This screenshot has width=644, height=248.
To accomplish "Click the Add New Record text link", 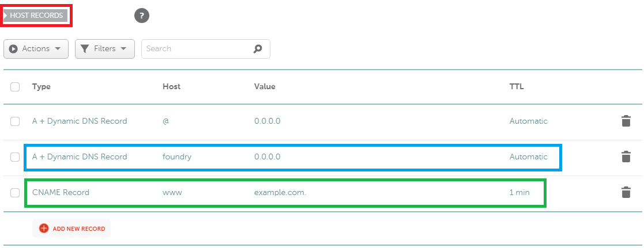I will point(79,228).
